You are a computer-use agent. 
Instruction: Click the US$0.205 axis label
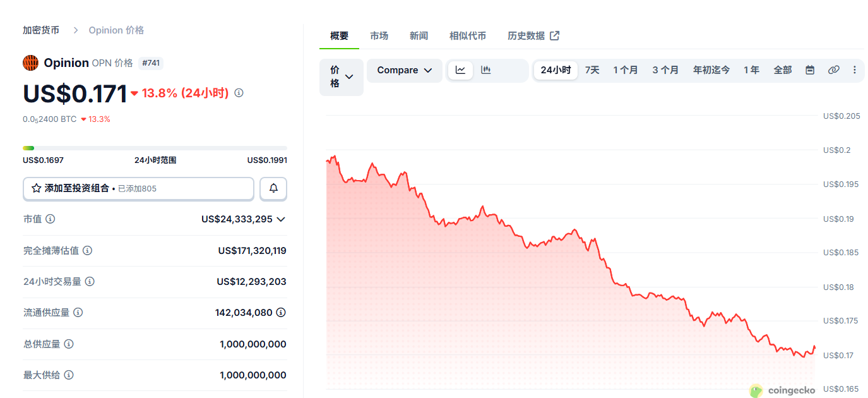coord(841,116)
